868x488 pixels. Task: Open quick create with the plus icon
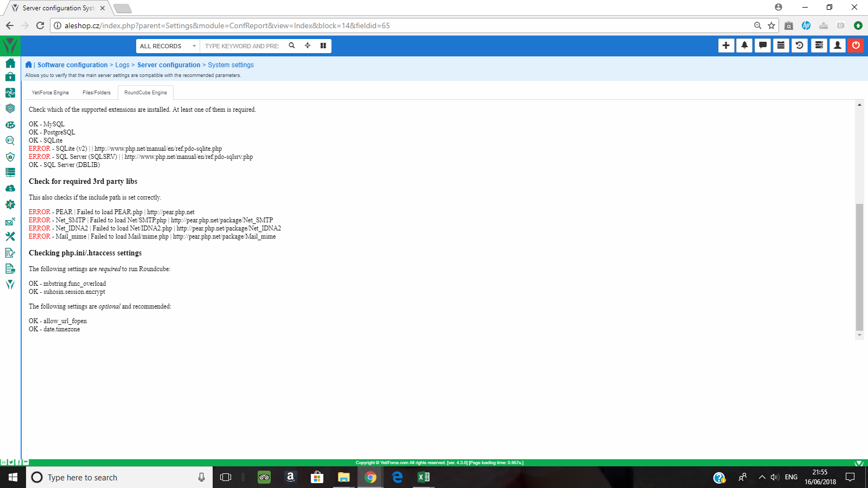coord(726,46)
